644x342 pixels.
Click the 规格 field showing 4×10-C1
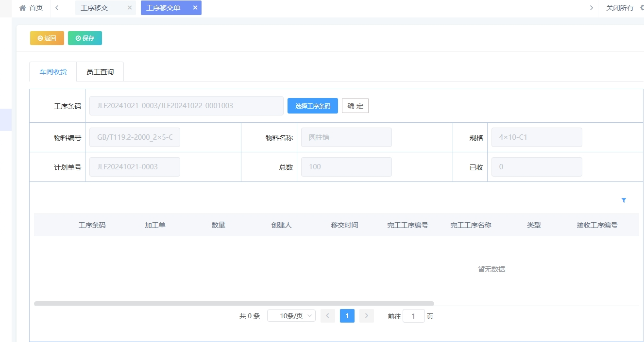(537, 137)
